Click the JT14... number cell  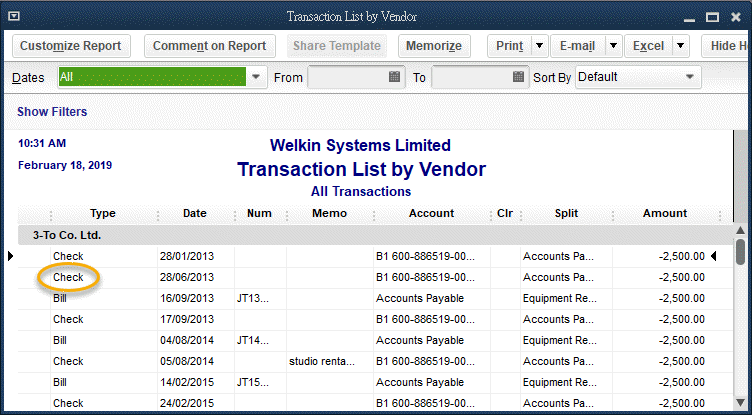tap(253, 341)
